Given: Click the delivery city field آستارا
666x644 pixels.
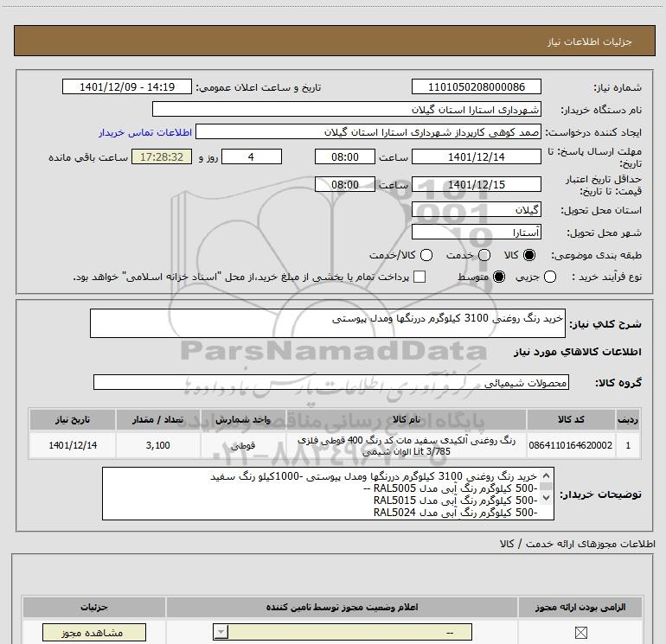Looking at the screenshot, I should [x=476, y=232].
